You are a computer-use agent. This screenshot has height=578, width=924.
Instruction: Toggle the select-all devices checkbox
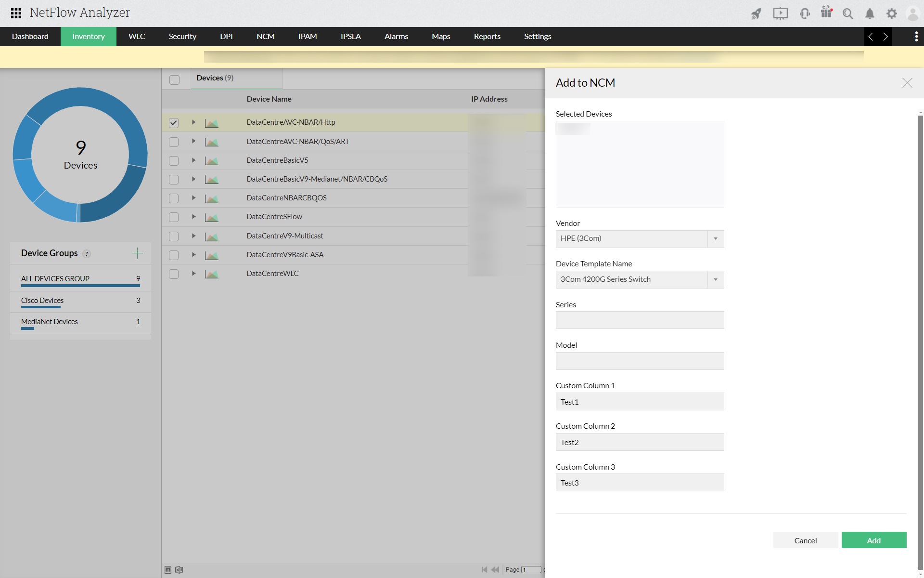174,79
